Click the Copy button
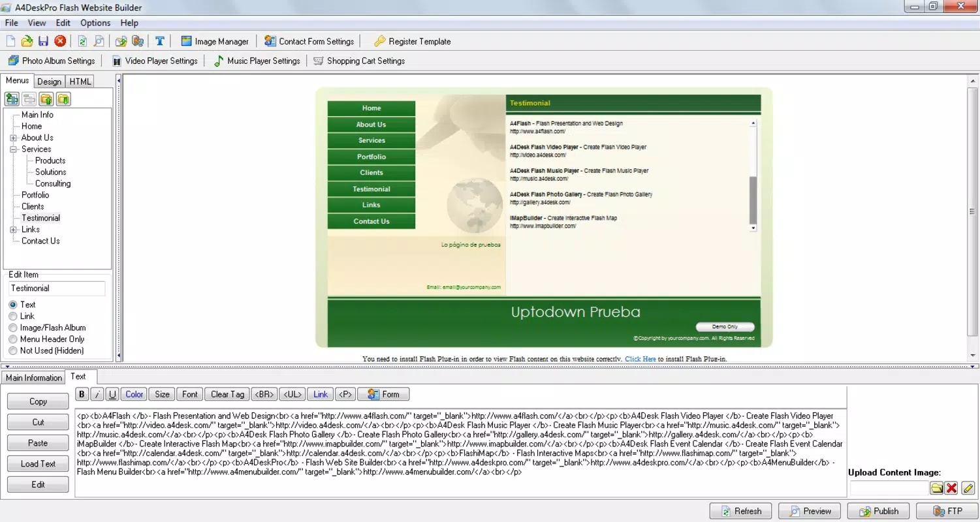The width and height of the screenshot is (980, 522). 38,401
